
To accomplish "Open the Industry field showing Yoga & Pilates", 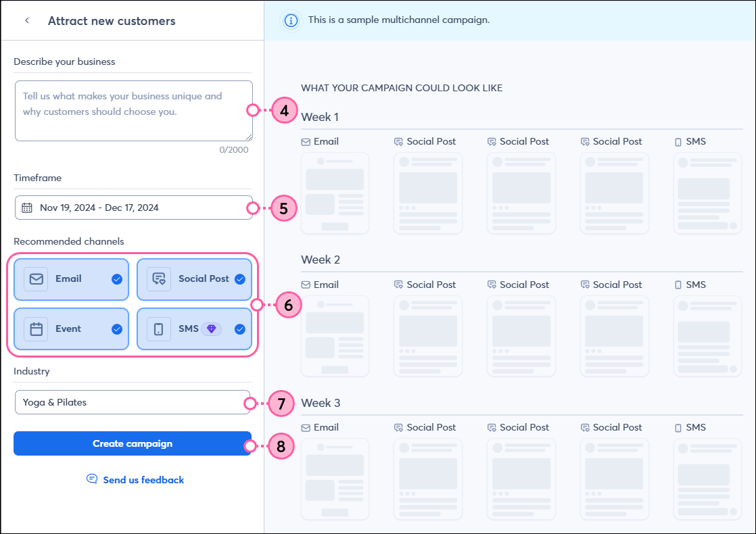I will (133, 402).
